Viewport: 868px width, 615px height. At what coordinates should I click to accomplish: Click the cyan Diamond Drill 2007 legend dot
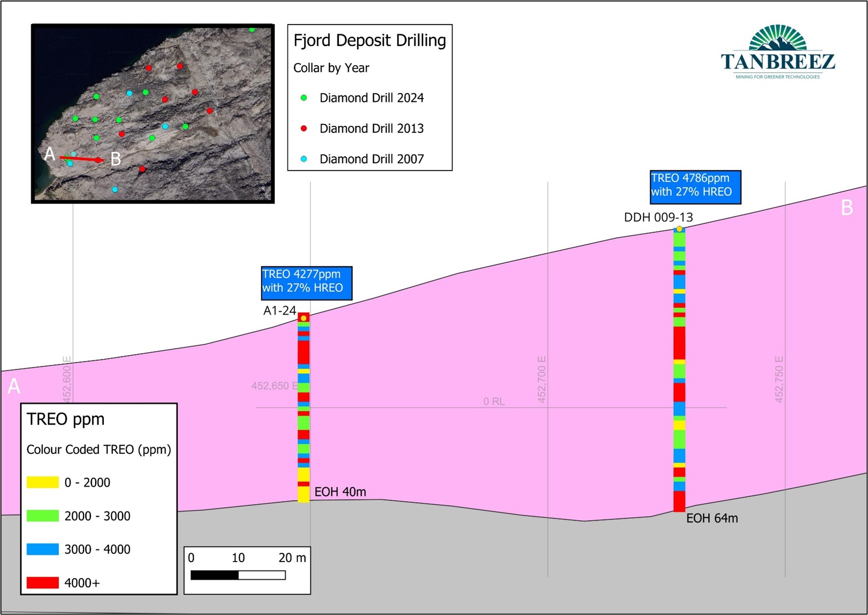pos(304,159)
